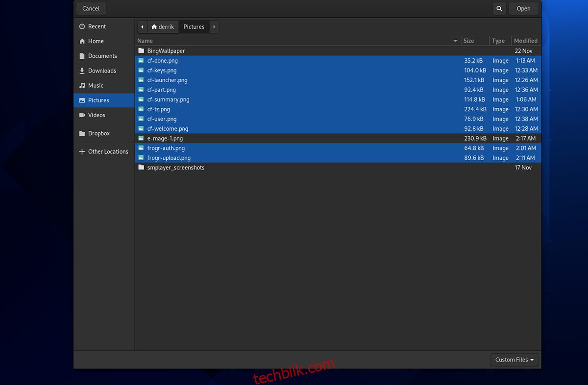
Task: Click the image icon of frogr-auth.png
Action: coord(141,148)
